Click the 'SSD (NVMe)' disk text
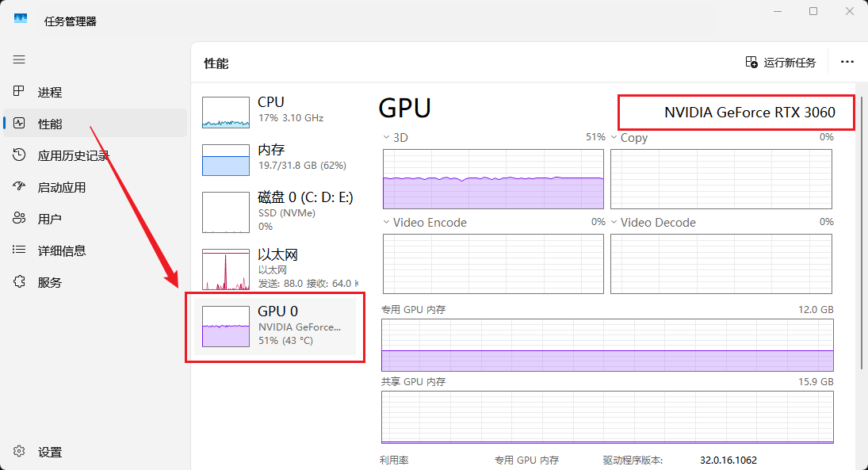 (287, 213)
